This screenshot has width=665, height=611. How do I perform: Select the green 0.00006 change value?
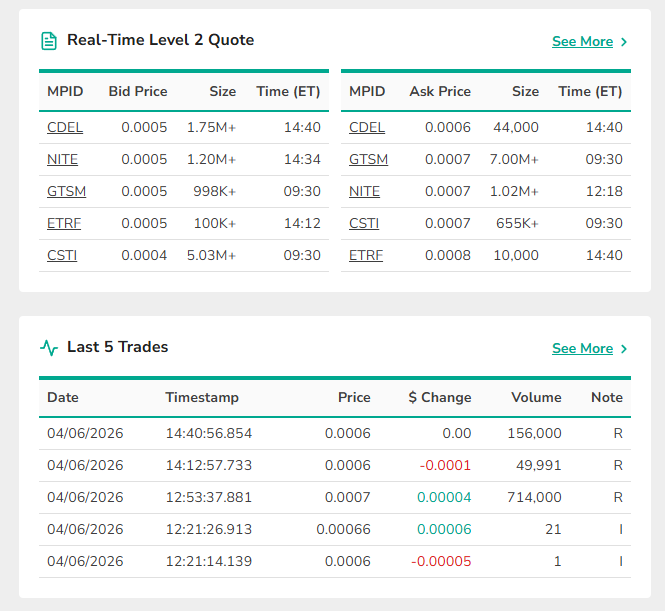(x=444, y=529)
